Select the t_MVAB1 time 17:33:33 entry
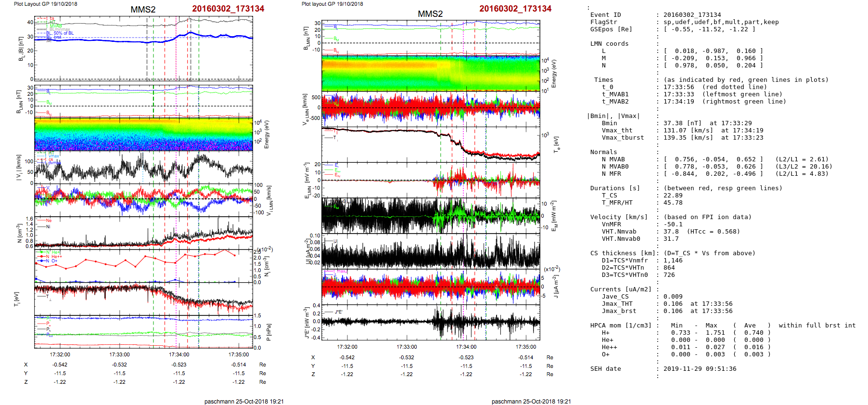The image size is (868, 405). [678, 94]
